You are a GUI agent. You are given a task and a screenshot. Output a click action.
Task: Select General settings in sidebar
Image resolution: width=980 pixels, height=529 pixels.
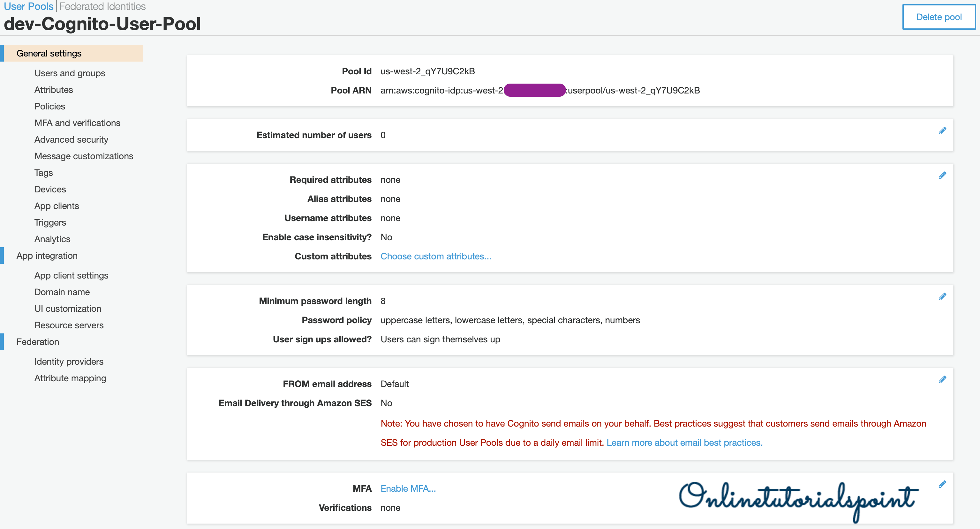pos(49,53)
